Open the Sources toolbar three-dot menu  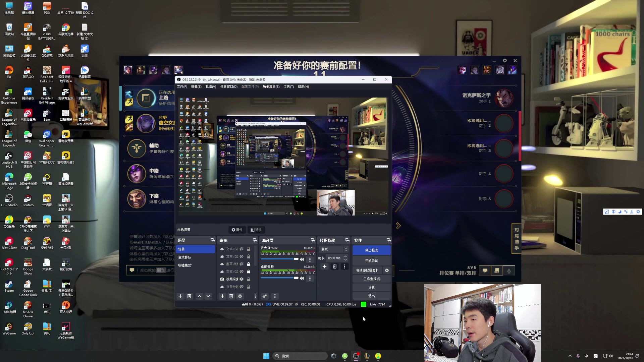(255, 296)
